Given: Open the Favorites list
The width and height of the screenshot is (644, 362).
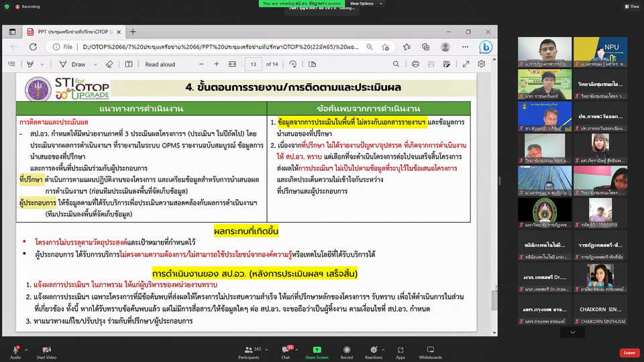Looking at the screenshot, I should tap(407, 47).
